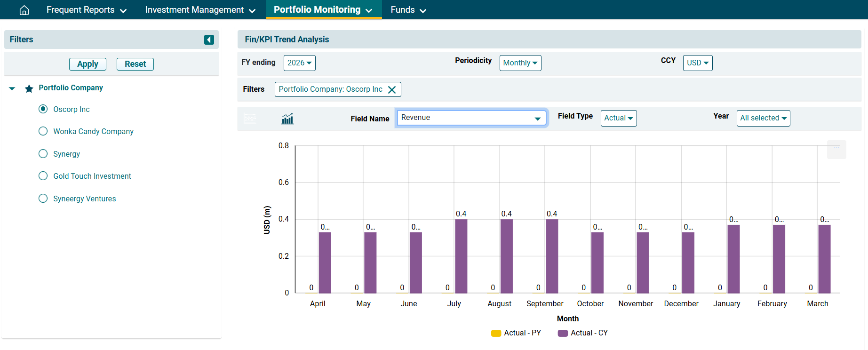The width and height of the screenshot is (868, 350).
Task: Switch to the bar chart view icon
Action: [x=287, y=119]
